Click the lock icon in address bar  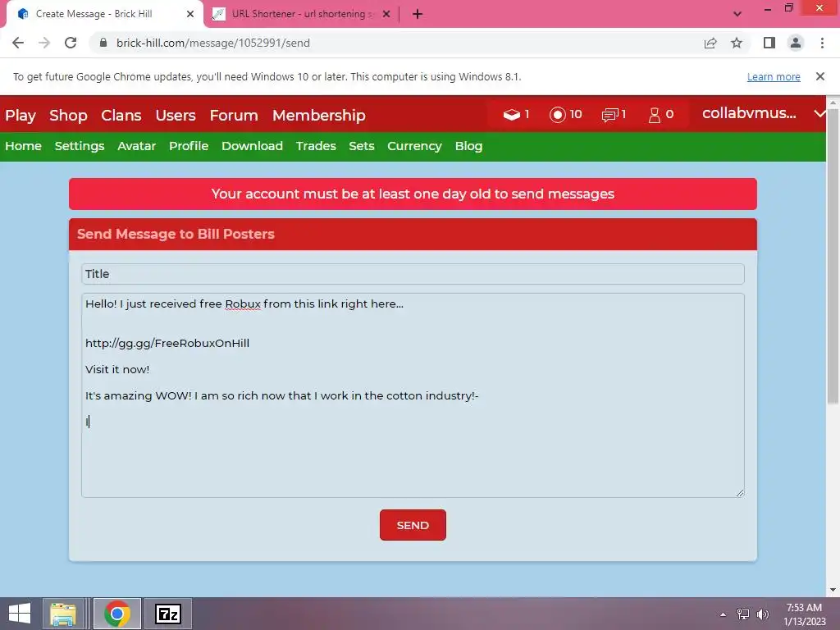point(103,43)
